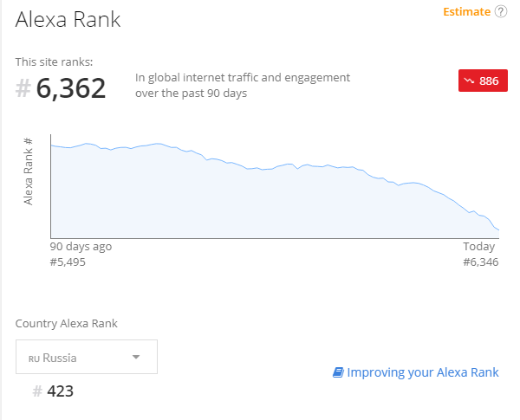The image size is (520, 420).
Task: Click the grey hash symbol before 6,362
Action: (23, 88)
